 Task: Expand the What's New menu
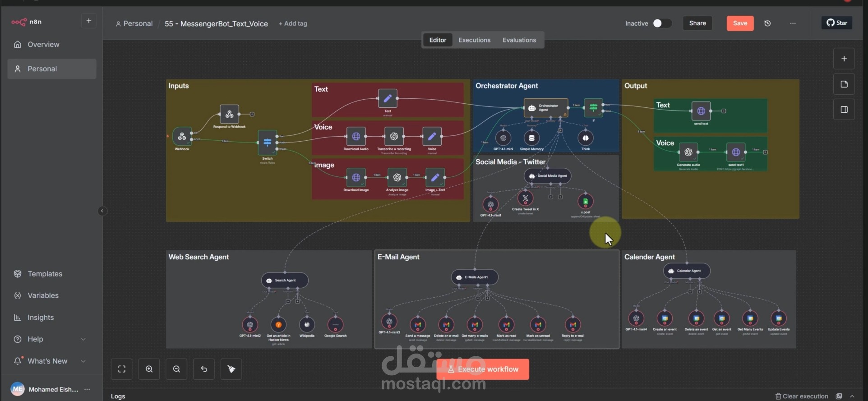tap(83, 361)
